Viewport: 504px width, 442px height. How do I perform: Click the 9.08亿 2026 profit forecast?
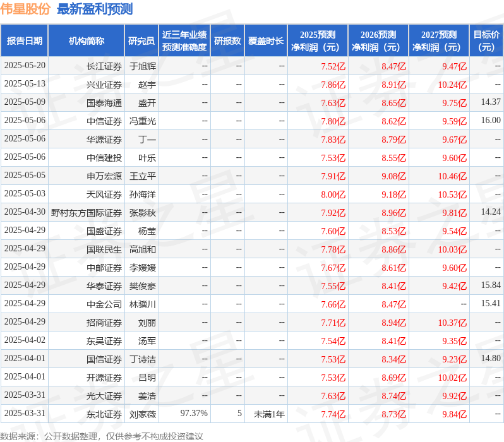[393, 176]
